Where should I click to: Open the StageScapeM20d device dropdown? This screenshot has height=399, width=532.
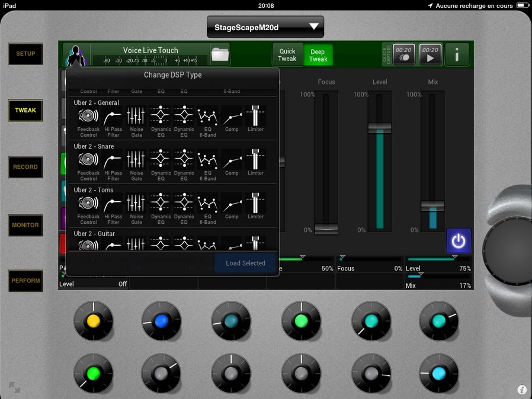(x=265, y=27)
